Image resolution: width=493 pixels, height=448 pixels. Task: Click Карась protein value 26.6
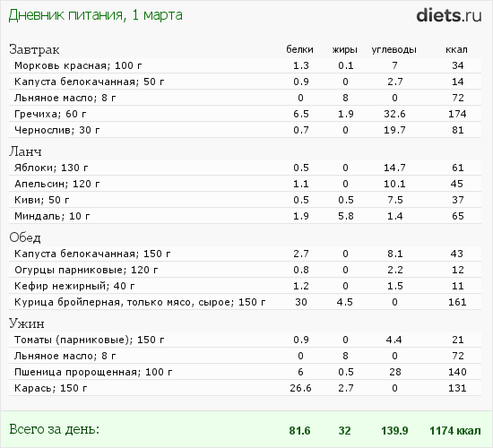tap(300, 388)
